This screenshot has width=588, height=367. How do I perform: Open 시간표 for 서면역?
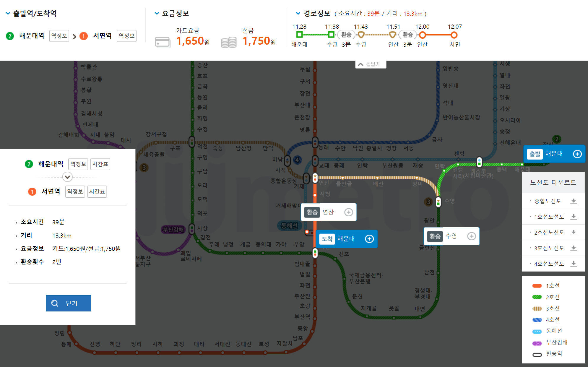(x=97, y=191)
